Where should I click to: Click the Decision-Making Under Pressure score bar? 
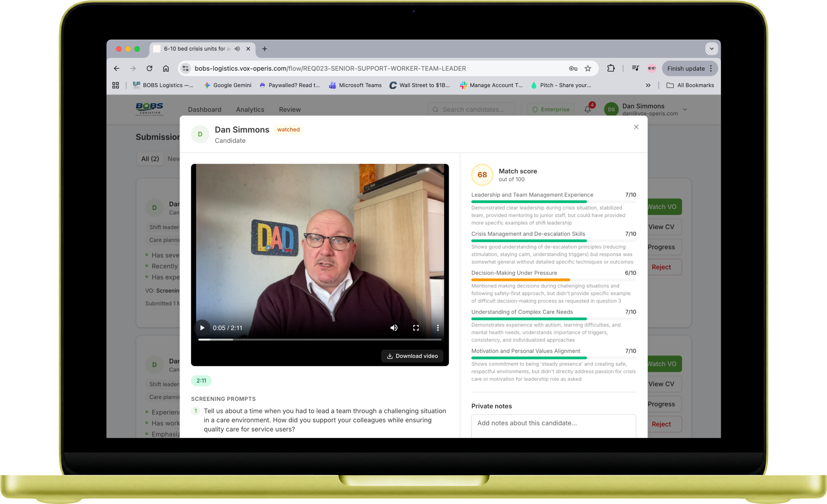coord(553,280)
